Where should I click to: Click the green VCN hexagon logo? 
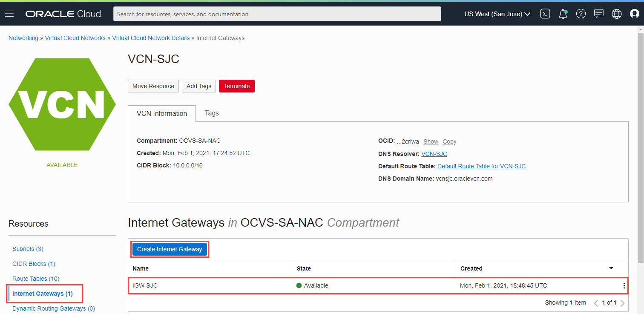click(x=62, y=104)
